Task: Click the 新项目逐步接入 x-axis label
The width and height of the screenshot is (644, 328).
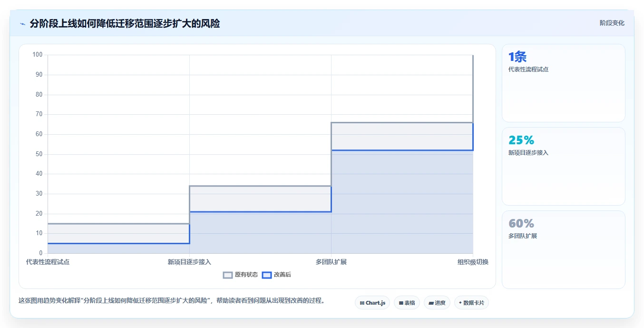Action: point(189,262)
